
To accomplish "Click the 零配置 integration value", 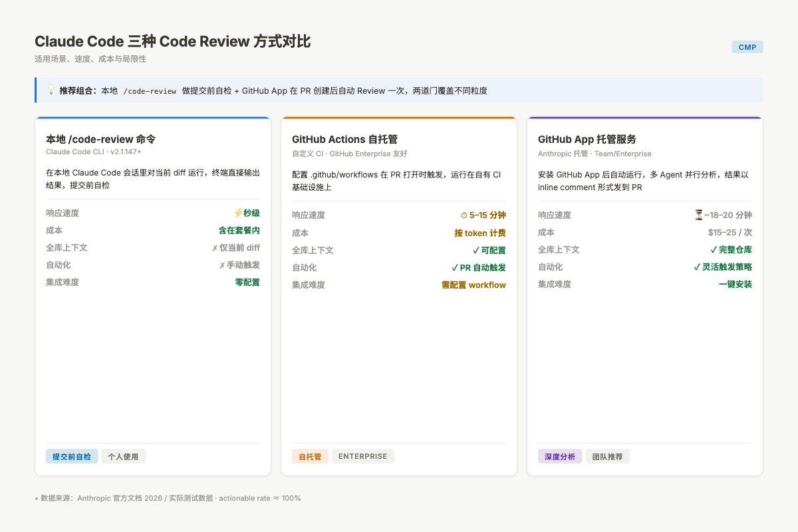I will (247, 282).
